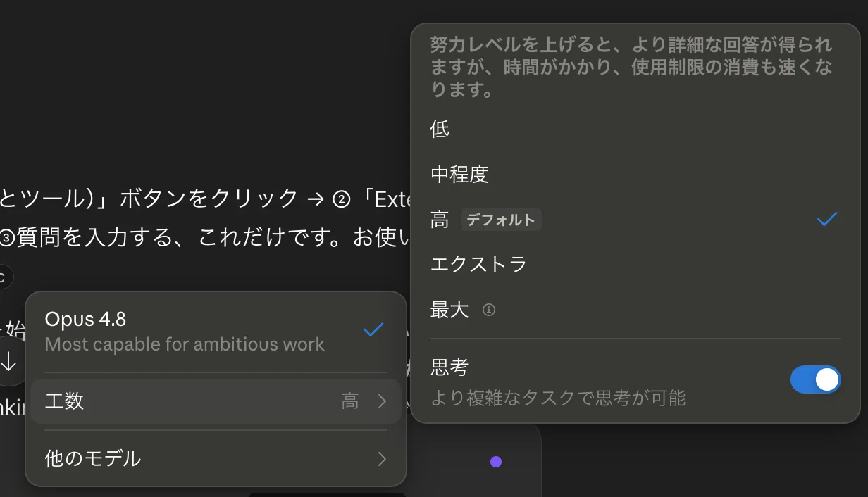Click the chevron on the 他のモデル row
This screenshot has width=868, height=497.
382,459
